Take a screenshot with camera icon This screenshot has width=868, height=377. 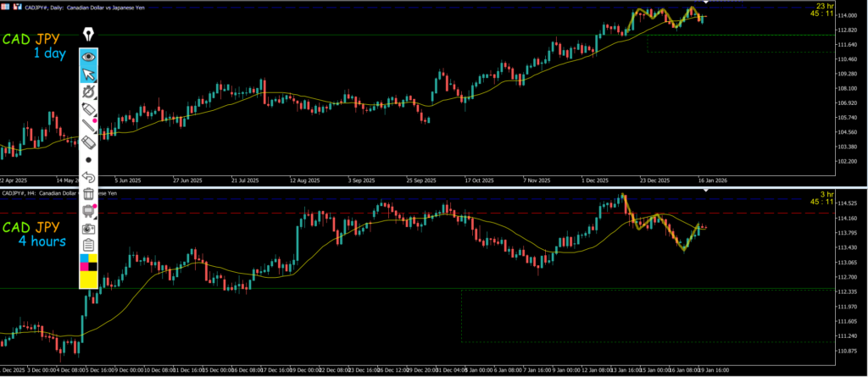point(89,228)
